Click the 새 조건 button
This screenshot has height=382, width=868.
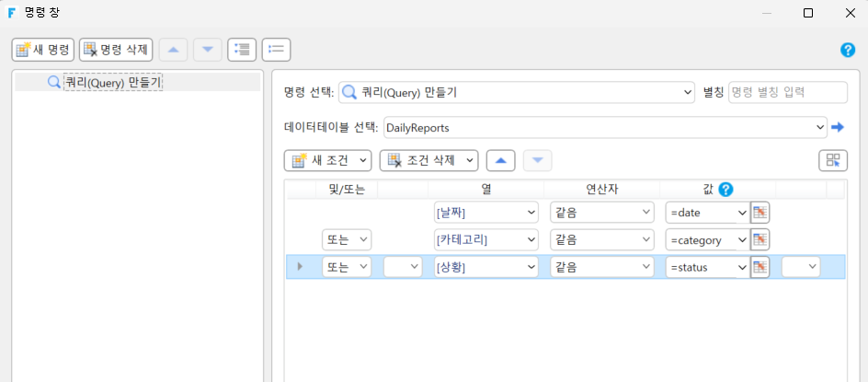[x=327, y=161]
